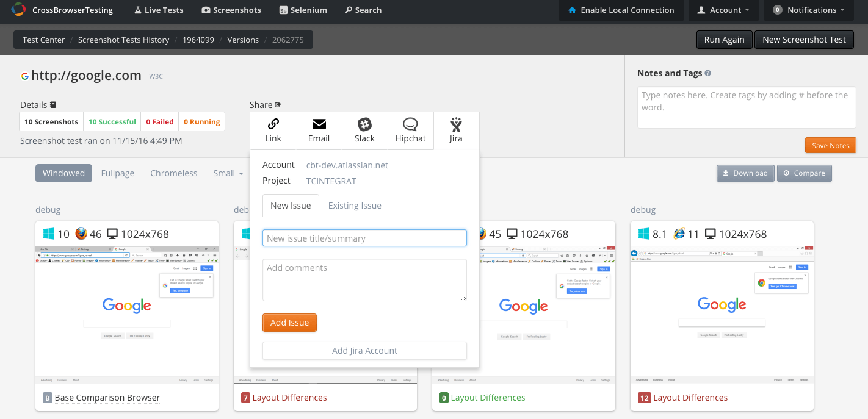Open Screenshots in the top navigation
Viewport: 868px width, 419px height.
(231, 10)
